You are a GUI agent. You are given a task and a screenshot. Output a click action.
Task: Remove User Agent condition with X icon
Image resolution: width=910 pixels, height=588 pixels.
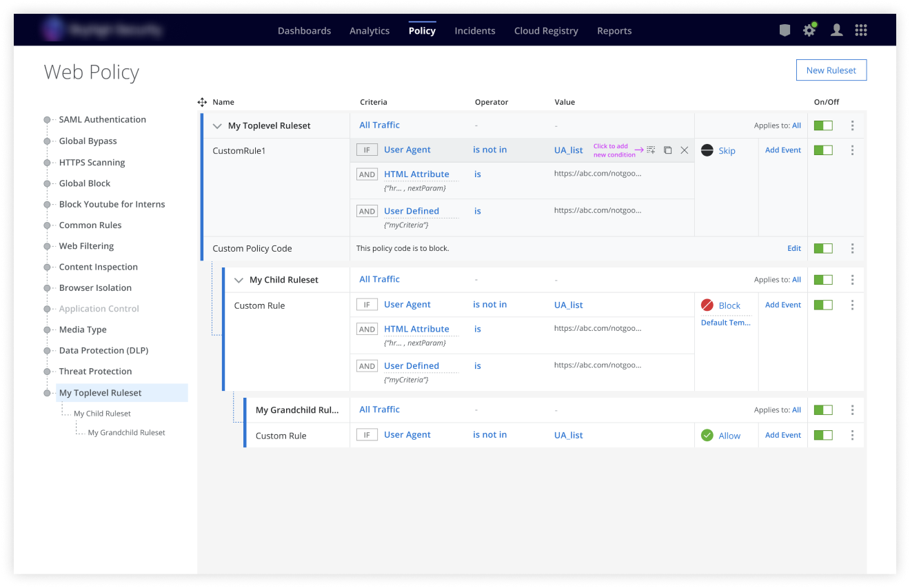[x=685, y=150]
